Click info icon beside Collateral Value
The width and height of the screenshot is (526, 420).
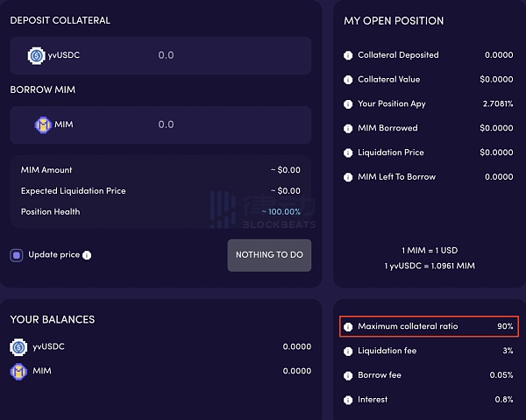click(x=348, y=80)
